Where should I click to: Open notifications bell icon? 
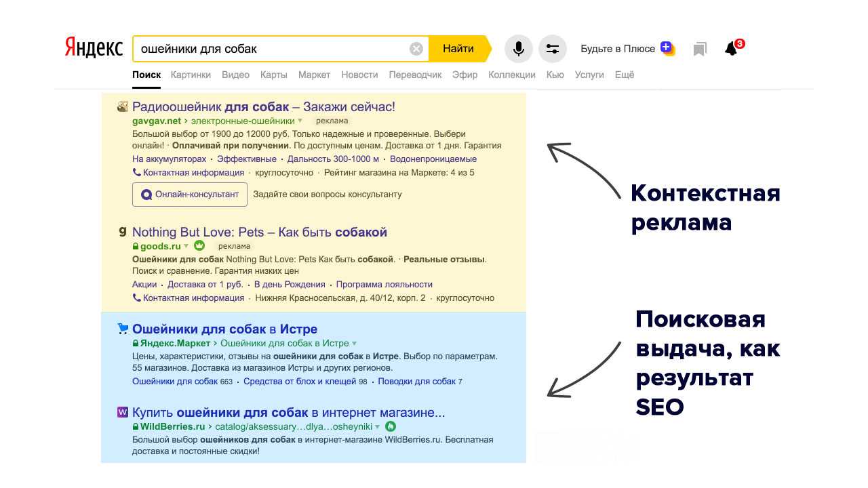click(x=731, y=49)
